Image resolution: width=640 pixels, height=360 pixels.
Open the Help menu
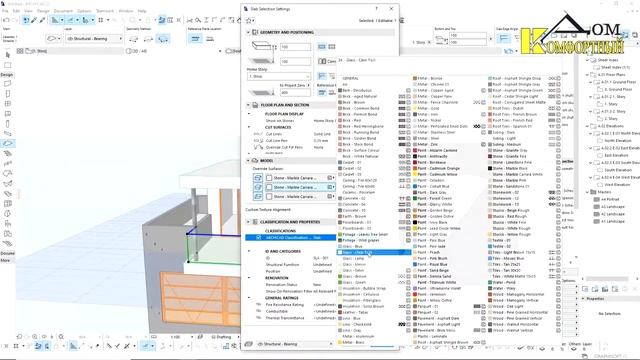142,11
